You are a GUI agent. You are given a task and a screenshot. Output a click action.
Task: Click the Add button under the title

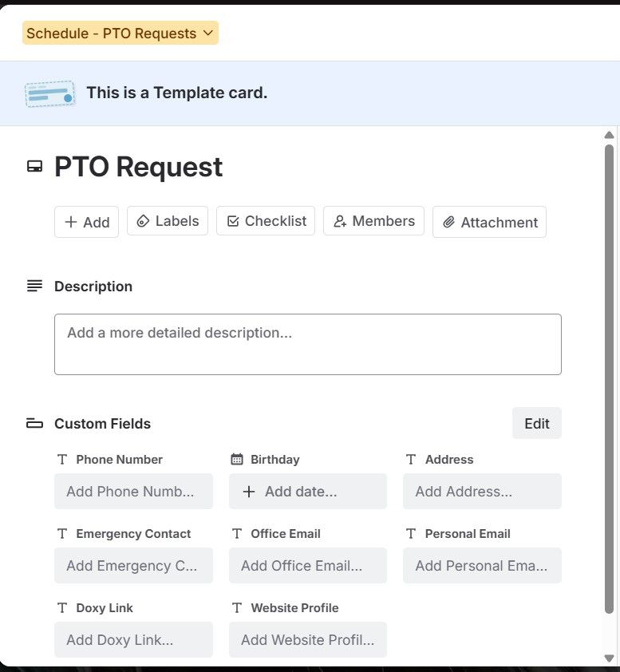click(86, 221)
